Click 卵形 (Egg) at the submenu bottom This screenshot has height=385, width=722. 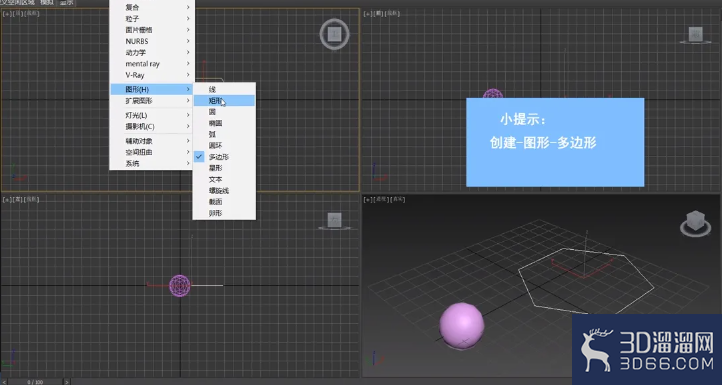pos(224,213)
